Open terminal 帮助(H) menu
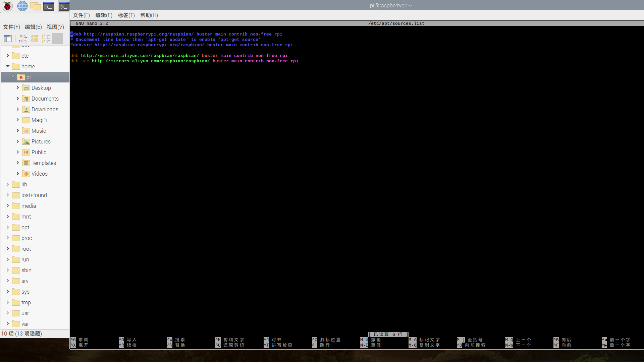644x362 pixels. [149, 15]
